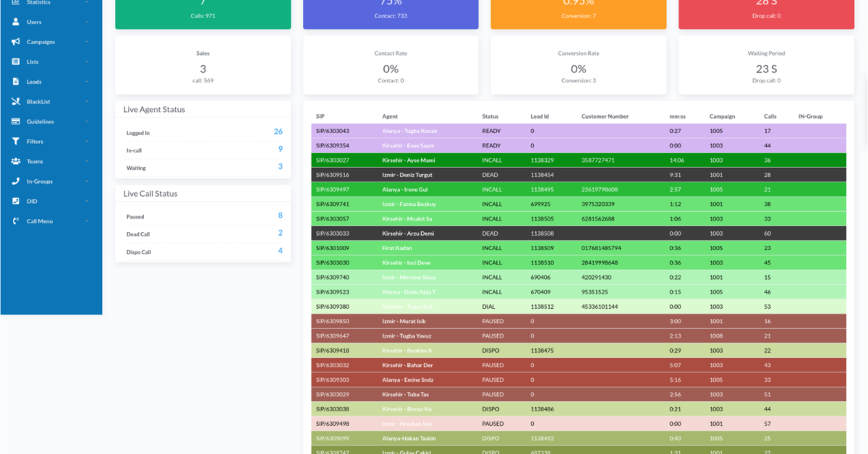This screenshot has height=454, width=868.
Task: Click the Paused count 8
Action: [280, 215]
